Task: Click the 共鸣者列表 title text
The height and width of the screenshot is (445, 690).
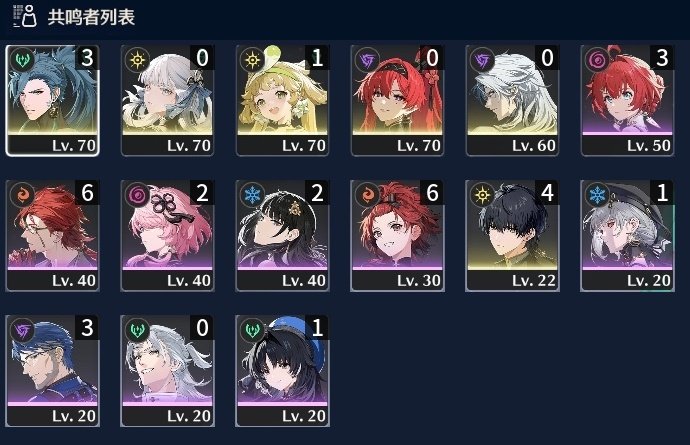Action: point(91,17)
